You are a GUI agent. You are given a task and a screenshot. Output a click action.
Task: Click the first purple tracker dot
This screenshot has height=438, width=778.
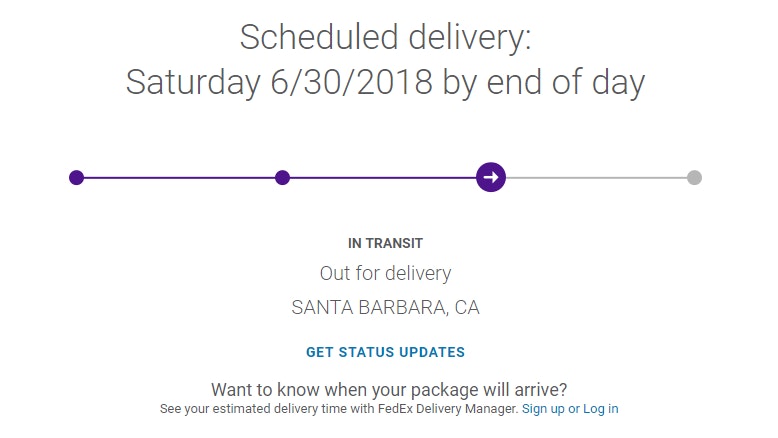point(76,178)
